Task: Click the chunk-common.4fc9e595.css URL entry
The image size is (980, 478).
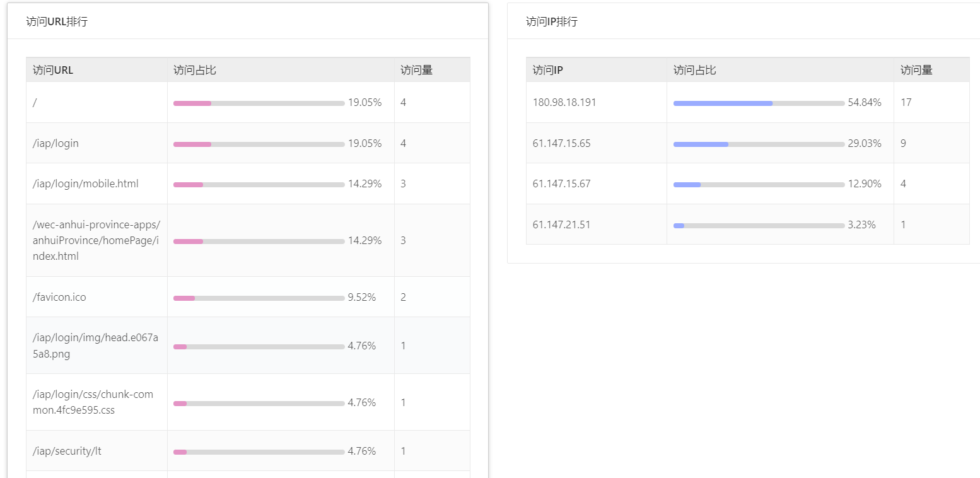Action: (x=93, y=402)
